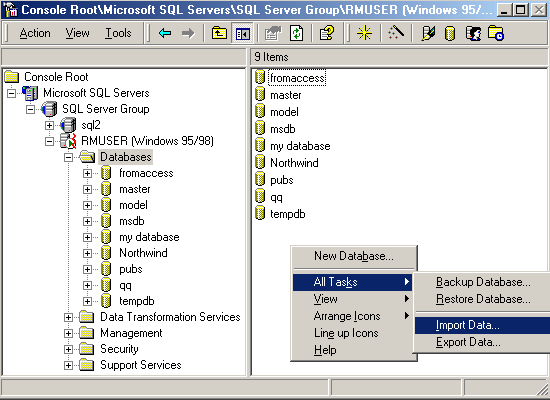Collapse the Databases tree node
This screenshot has height=400, width=550.
tap(68, 158)
